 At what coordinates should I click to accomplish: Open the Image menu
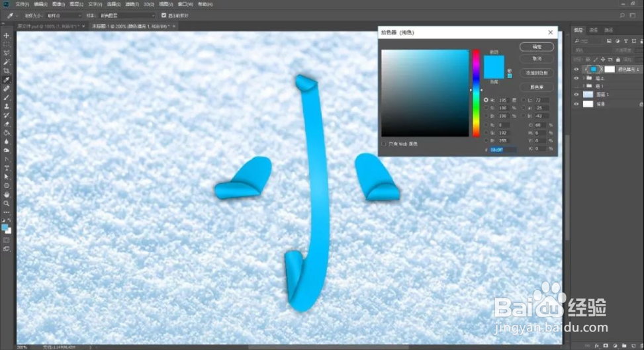[x=58, y=4]
